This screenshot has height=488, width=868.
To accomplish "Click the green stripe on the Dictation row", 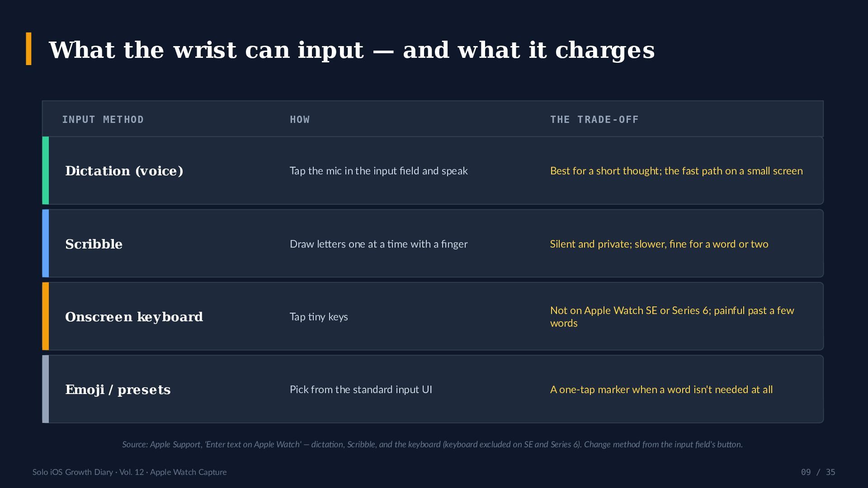I will [x=45, y=170].
